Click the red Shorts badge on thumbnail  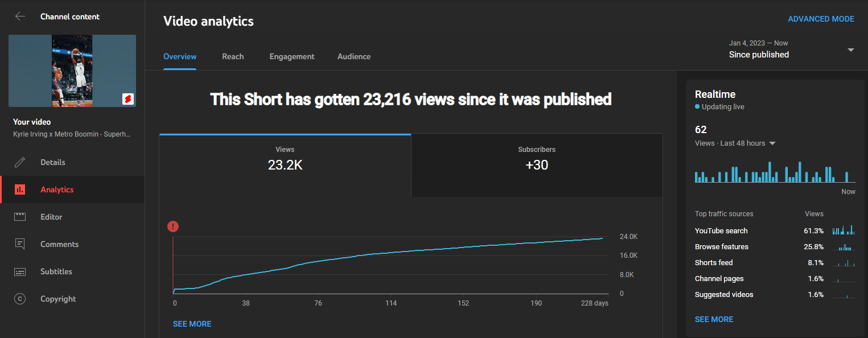[128, 99]
